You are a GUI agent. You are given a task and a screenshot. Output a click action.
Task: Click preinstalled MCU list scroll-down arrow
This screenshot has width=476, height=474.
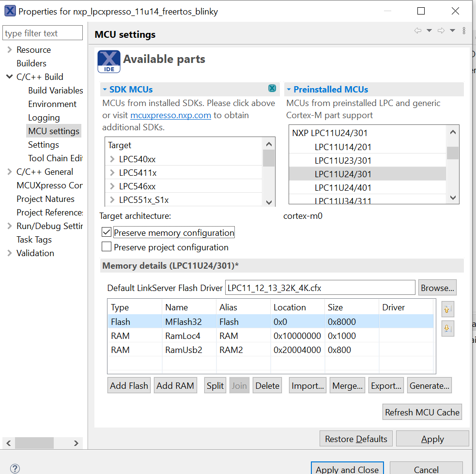(x=453, y=198)
